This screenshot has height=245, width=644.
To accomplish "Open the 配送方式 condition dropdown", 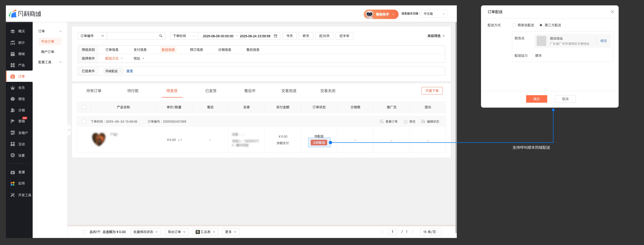I will click(114, 58).
